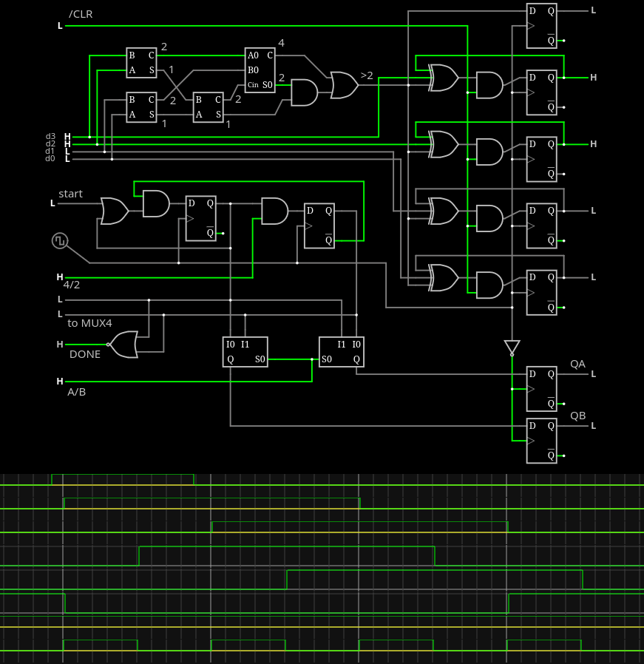Toggle the A/B logic input
The image size is (644, 664).
click(x=60, y=381)
